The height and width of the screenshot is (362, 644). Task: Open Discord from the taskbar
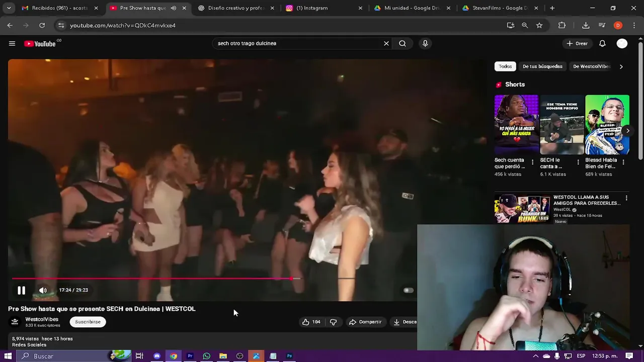(157, 356)
